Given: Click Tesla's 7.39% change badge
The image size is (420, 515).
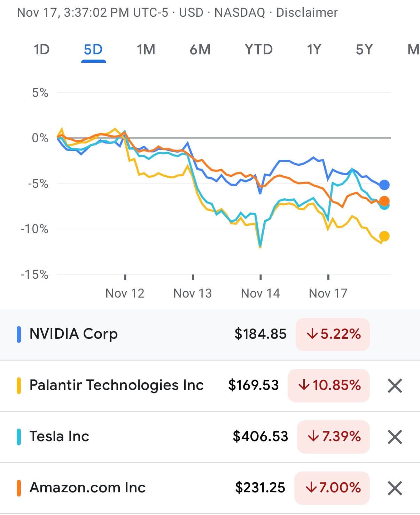Looking at the screenshot, I should [333, 437].
